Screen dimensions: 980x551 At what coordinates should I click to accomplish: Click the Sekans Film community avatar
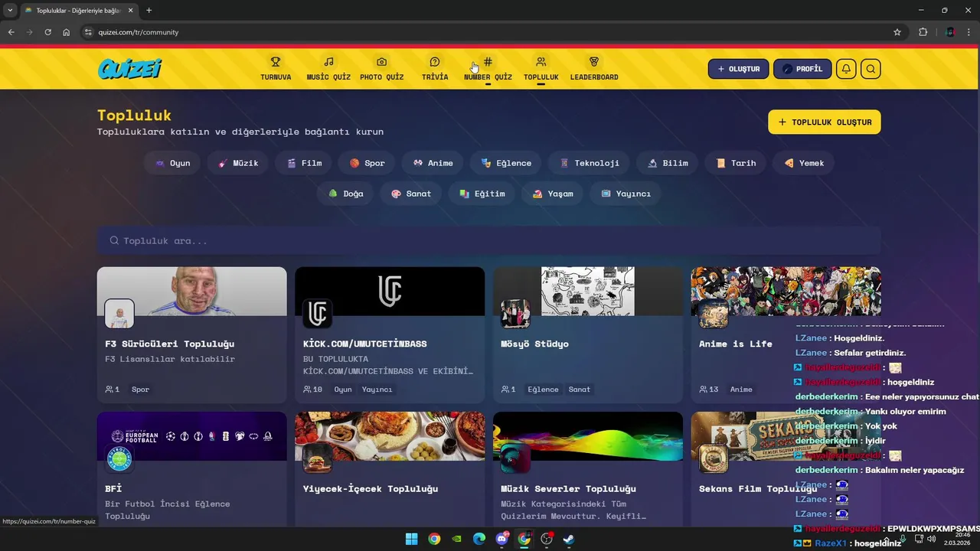point(714,458)
